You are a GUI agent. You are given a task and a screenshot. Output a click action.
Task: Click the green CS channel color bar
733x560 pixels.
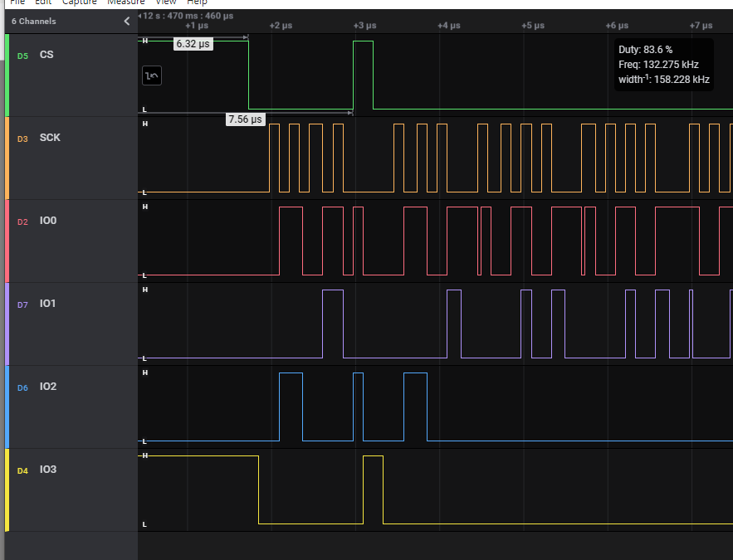[7, 75]
